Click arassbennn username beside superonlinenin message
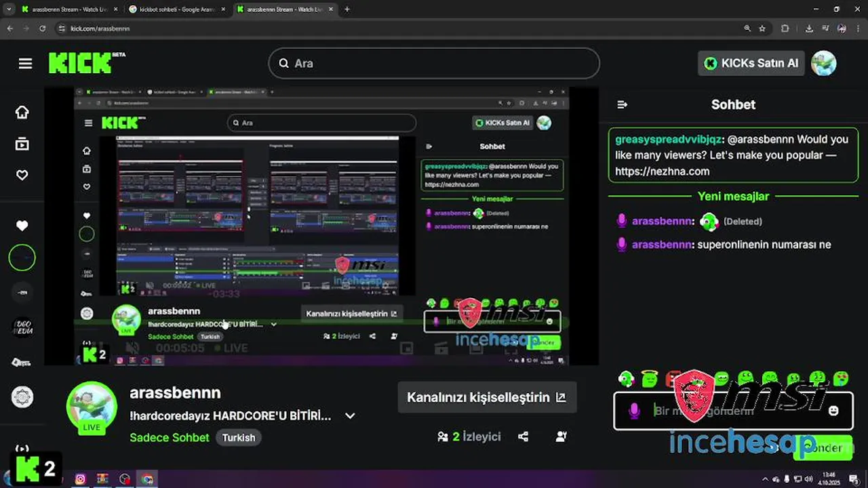This screenshot has width=868, height=488. [x=662, y=245]
